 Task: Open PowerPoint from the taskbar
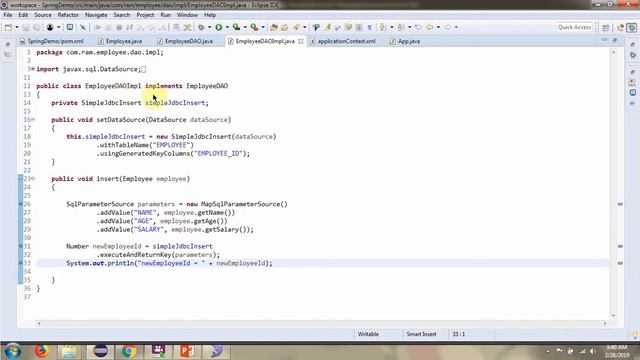tap(187, 351)
